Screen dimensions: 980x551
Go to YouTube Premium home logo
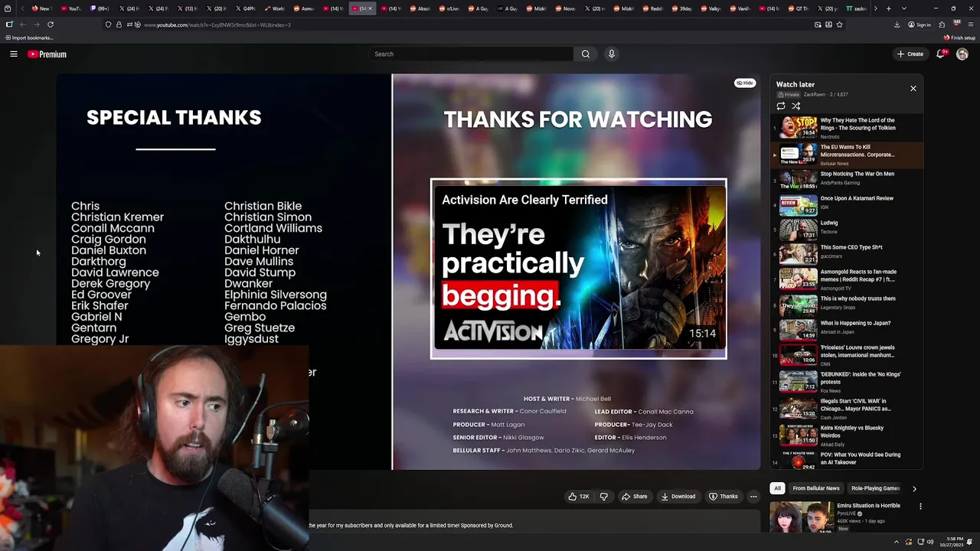(47, 54)
